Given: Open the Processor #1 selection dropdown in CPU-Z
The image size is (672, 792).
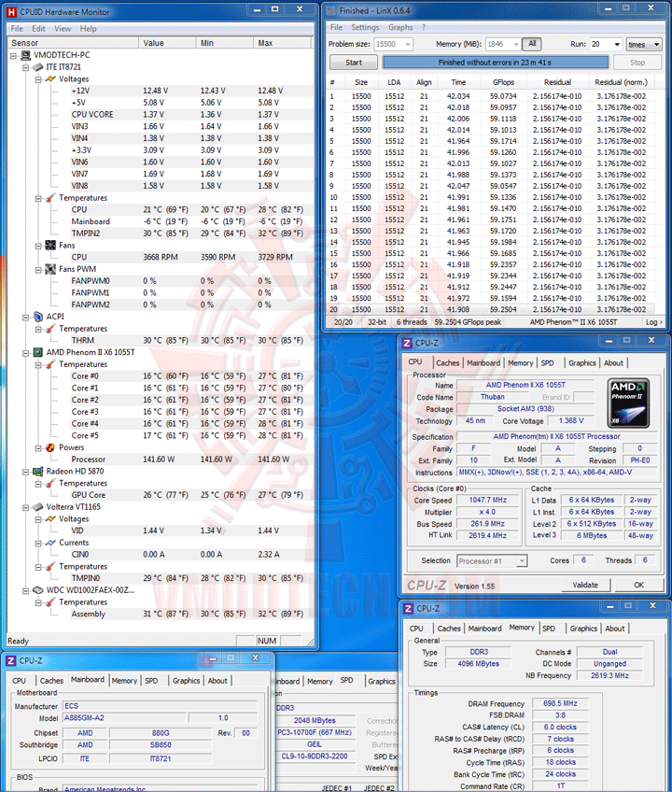Looking at the screenshot, I should click(x=522, y=561).
